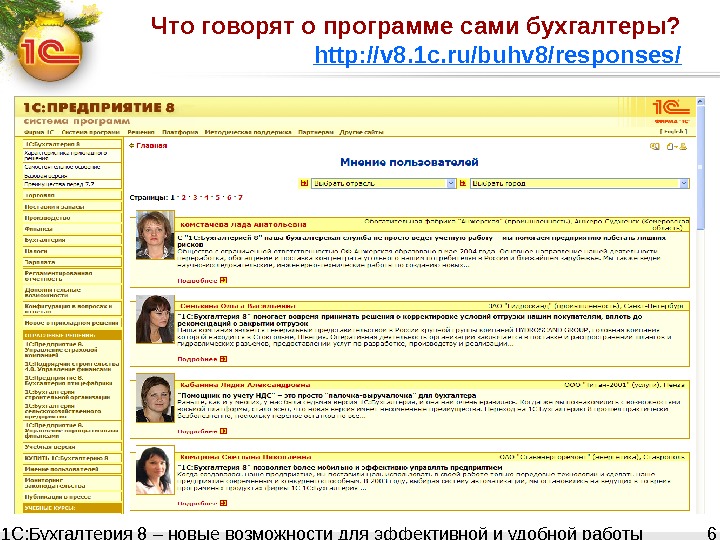Open Публикации в прессе sidebar item

73,497
